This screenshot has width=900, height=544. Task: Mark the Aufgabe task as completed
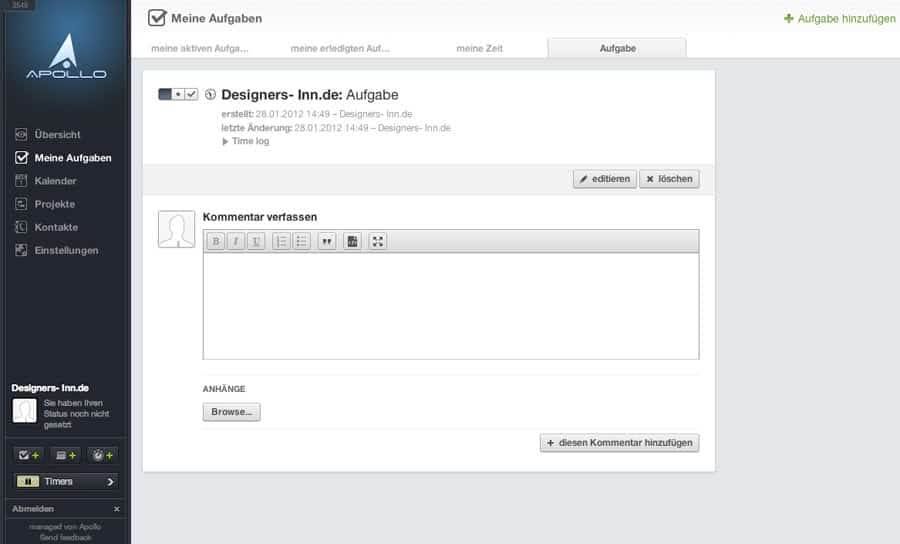[191, 94]
